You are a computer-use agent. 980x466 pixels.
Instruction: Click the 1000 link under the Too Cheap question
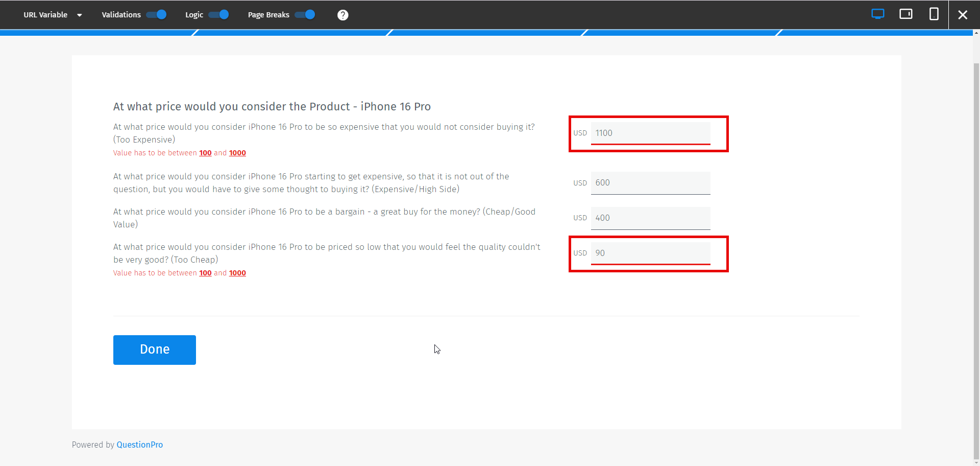coord(237,273)
